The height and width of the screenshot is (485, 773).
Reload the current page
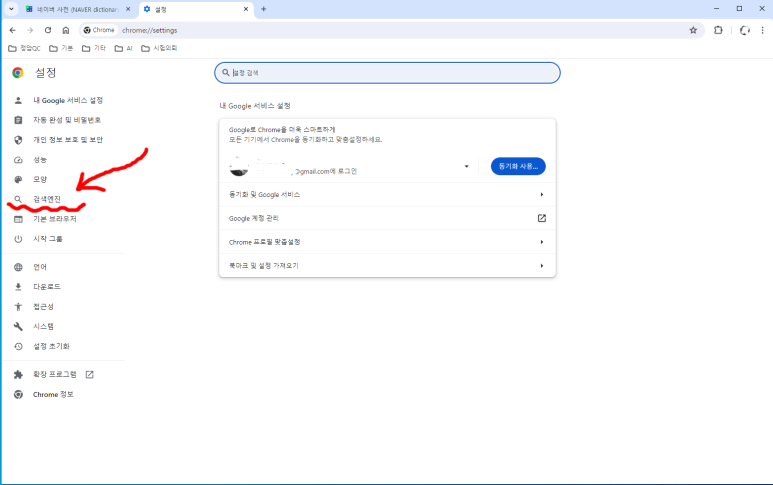coord(48,30)
